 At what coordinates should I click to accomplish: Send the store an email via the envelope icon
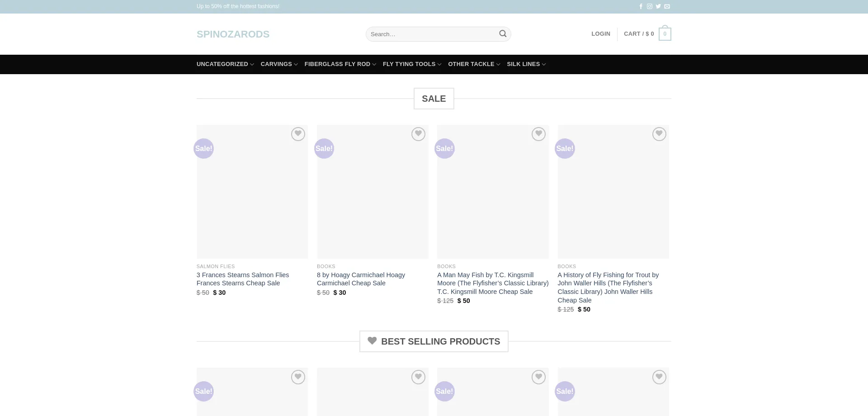pyautogui.click(x=667, y=6)
